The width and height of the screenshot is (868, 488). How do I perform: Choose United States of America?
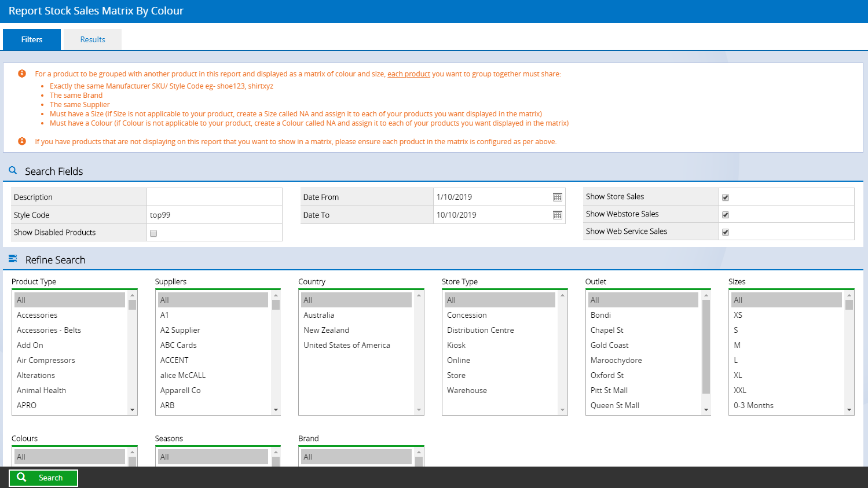pyautogui.click(x=356, y=345)
